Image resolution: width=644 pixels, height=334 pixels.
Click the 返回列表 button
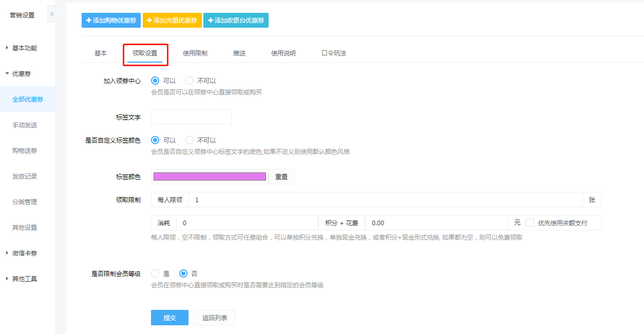215,318
